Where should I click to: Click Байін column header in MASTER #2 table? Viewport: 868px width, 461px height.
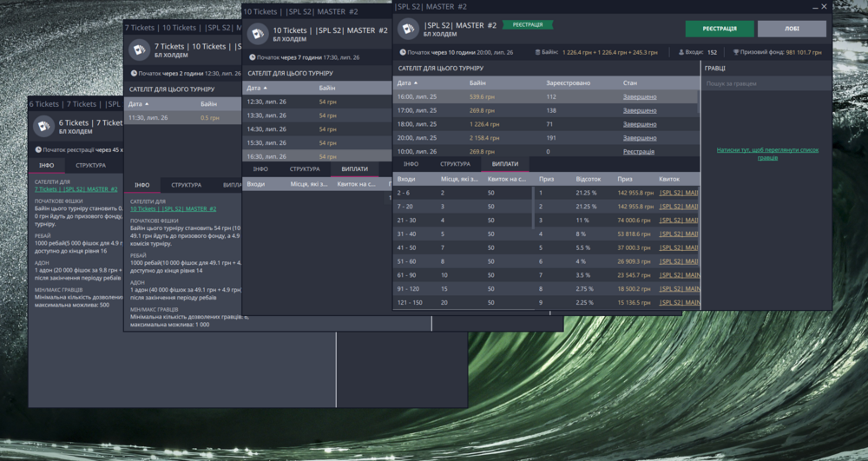tap(477, 83)
